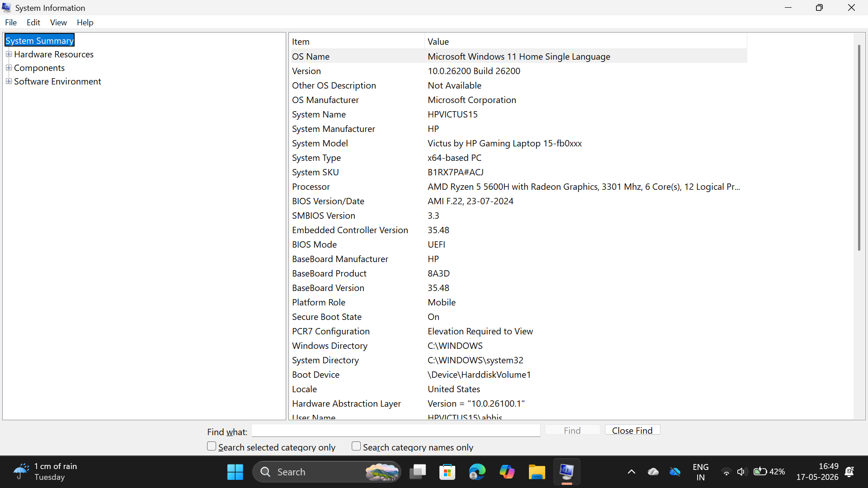This screenshot has height=488, width=868.
Task: Open the Wi-Fi network tray icon
Action: point(726,472)
